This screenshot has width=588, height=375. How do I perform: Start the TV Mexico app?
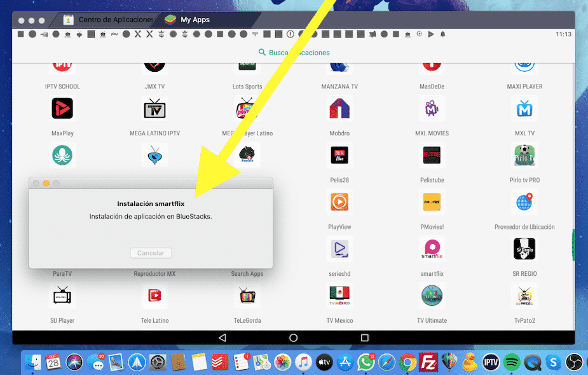[339, 296]
